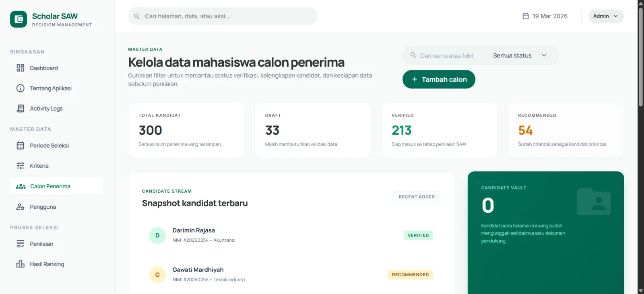Click the Tentang Aplikasi info icon
Screen dimensions: 644x294
pyautogui.click(x=20, y=88)
